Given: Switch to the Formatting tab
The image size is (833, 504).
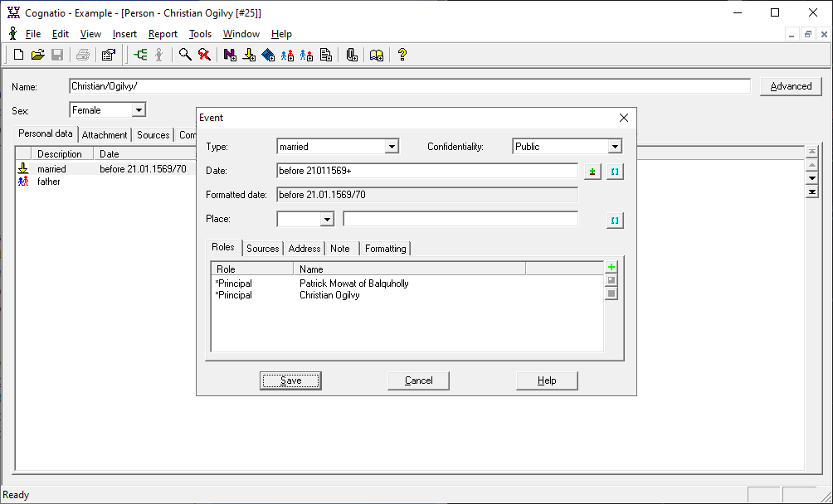Looking at the screenshot, I should 386,249.
